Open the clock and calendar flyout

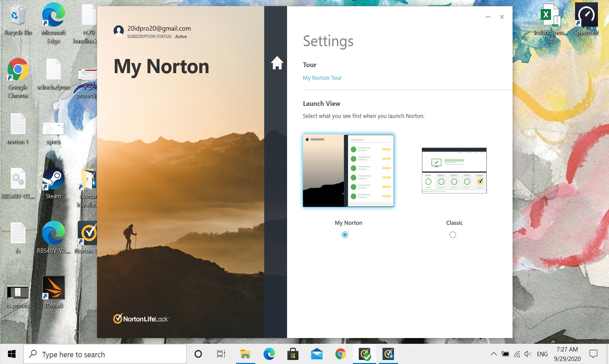(x=567, y=354)
